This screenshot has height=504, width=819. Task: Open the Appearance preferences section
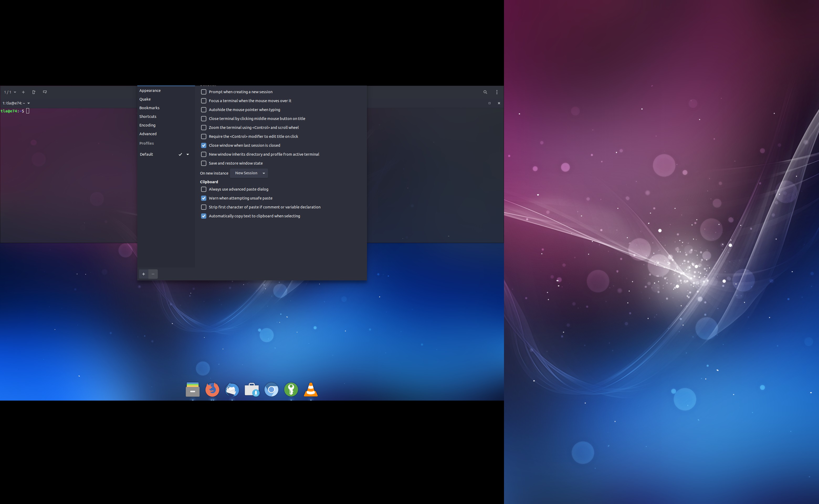[150, 90]
